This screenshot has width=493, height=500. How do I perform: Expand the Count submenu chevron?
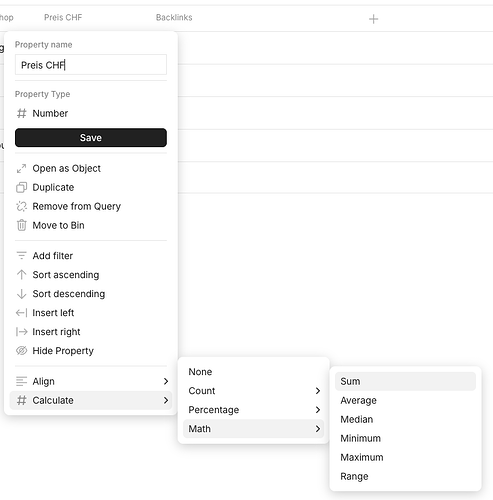pyautogui.click(x=318, y=391)
